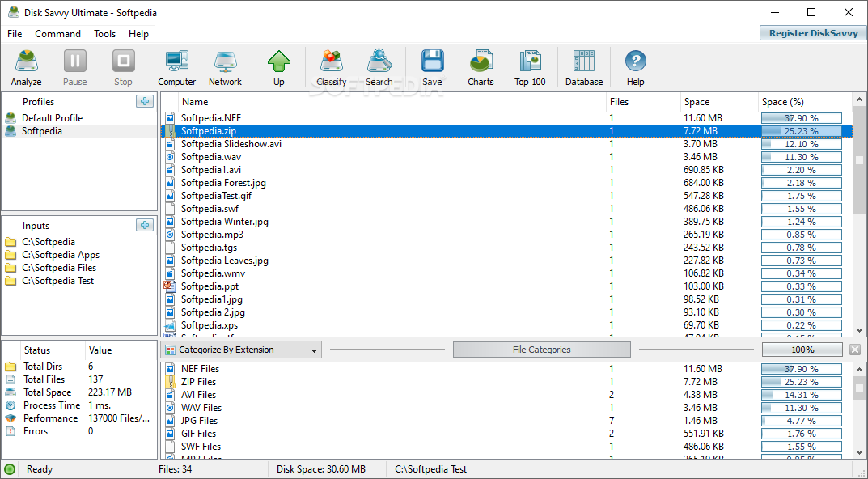Image resolution: width=868 pixels, height=479 pixels.
Task: Click the Pause toolbar icon
Action: tap(74, 61)
